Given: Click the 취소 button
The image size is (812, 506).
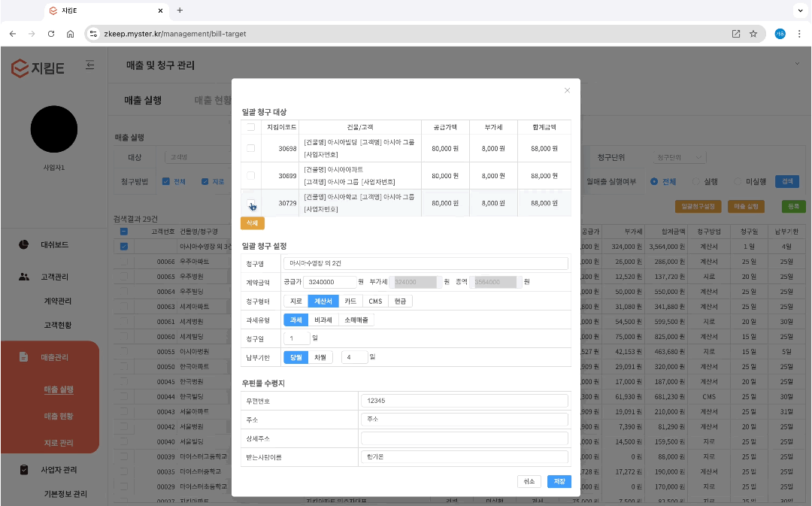Looking at the screenshot, I should click(x=529, y=481).
